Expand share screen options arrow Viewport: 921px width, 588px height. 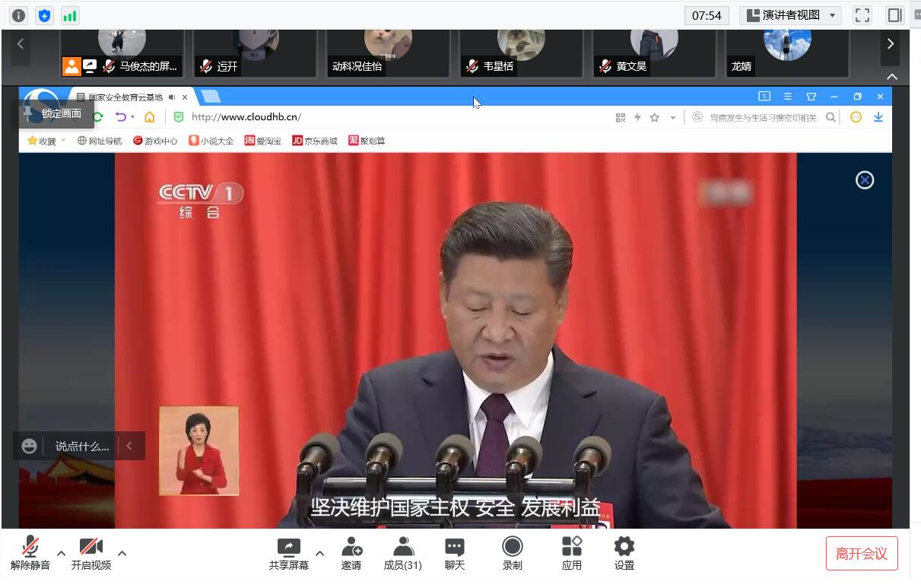pyautogui.click(x=320, y=553)
